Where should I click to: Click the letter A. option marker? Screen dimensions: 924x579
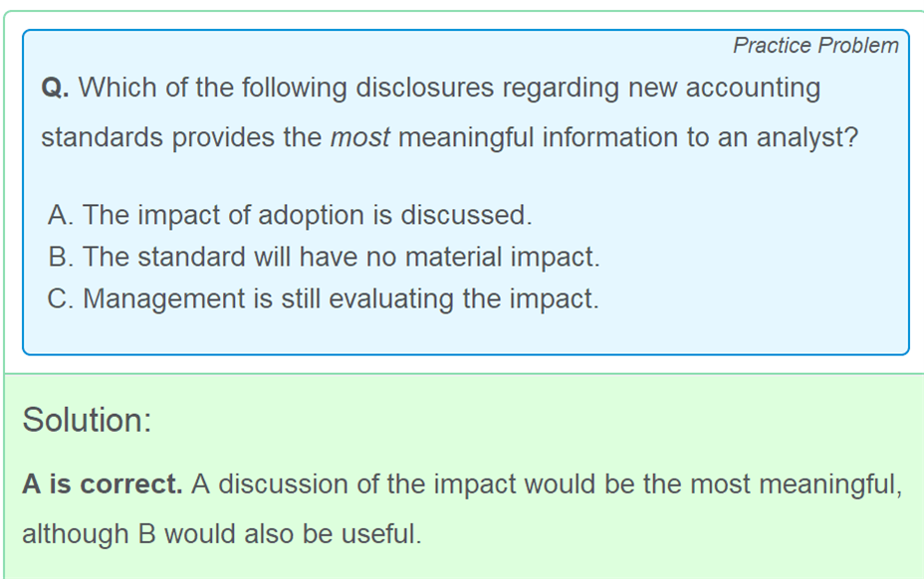click(61, 215)
